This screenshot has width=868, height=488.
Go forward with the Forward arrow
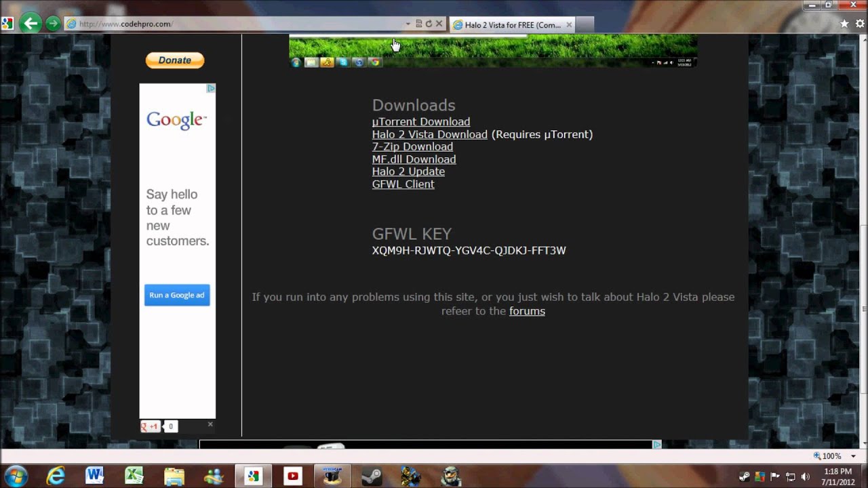53,24
